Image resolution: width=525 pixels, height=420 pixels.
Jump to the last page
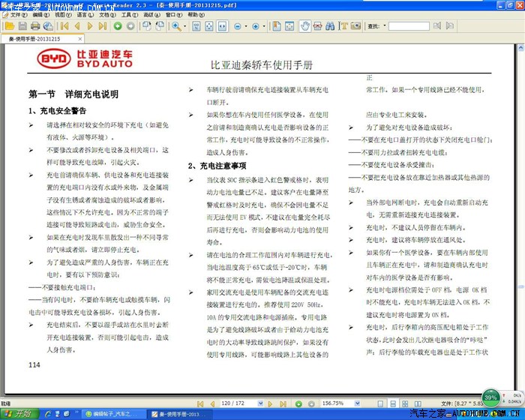(x=102, y=25)
